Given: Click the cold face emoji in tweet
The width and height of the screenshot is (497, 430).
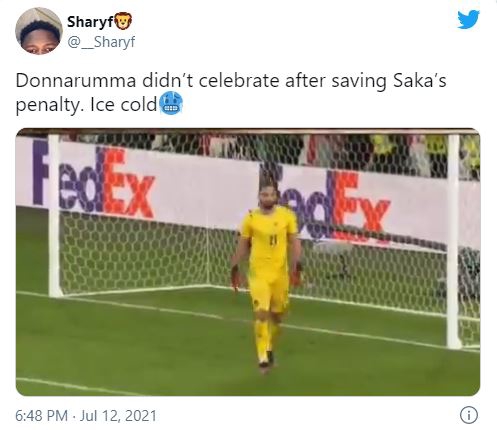Looking at the screenshot, I should click(171, 104).
